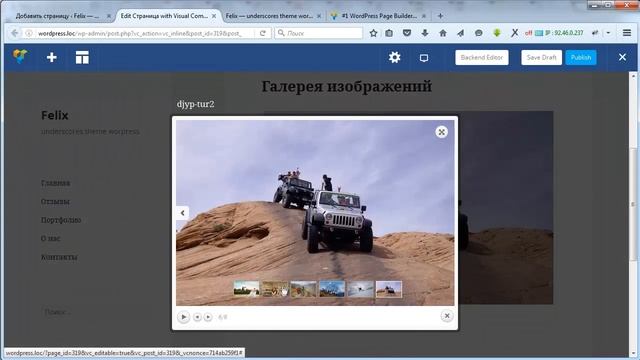
Task: Click the X extension icon in toolbar
Action: (x=514, y=33)
